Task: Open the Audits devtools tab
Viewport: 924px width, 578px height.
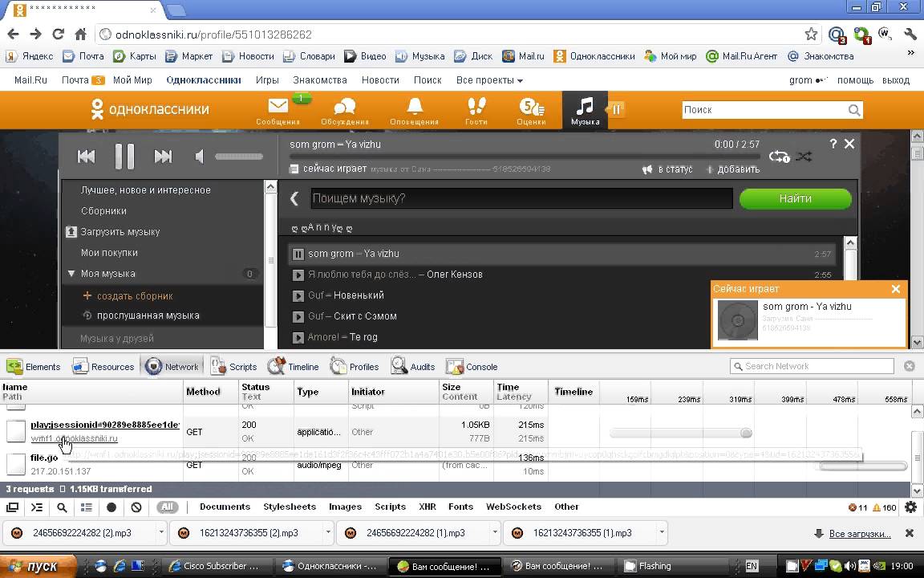Action: 412,366
